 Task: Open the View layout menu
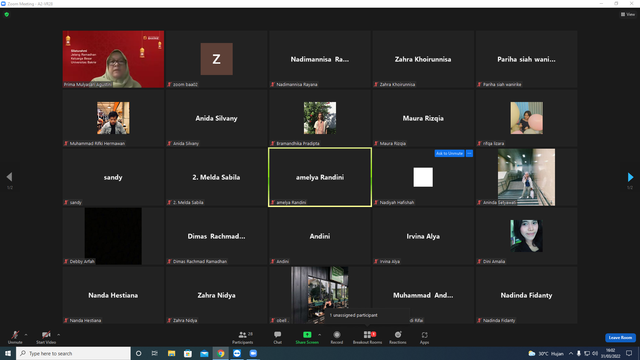coord(628,14)
